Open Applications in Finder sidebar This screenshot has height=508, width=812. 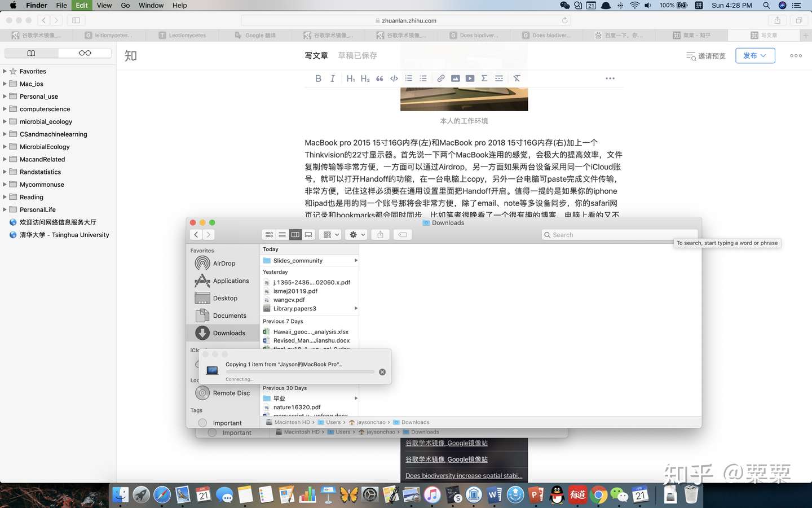[223, 281]
